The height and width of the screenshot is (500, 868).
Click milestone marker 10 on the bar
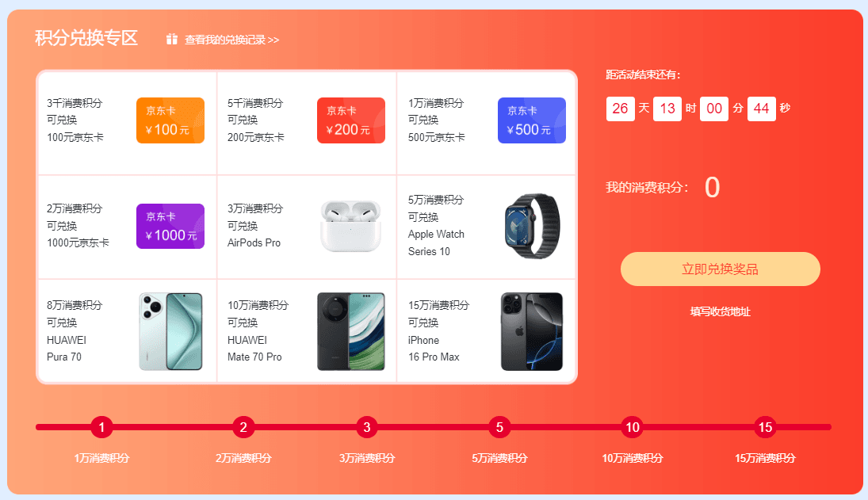tap(633, 427)
